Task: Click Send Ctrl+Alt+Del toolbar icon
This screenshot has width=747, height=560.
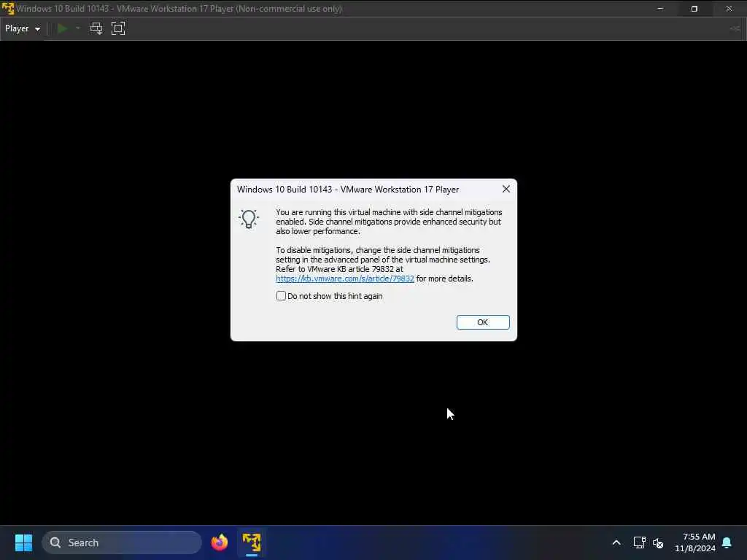Action: pyautogui.click(x=96, y=28)
